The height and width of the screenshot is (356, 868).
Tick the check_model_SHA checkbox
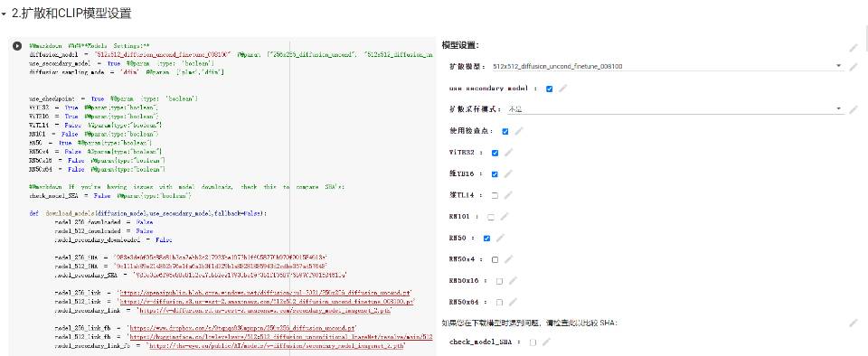[533, 342]
